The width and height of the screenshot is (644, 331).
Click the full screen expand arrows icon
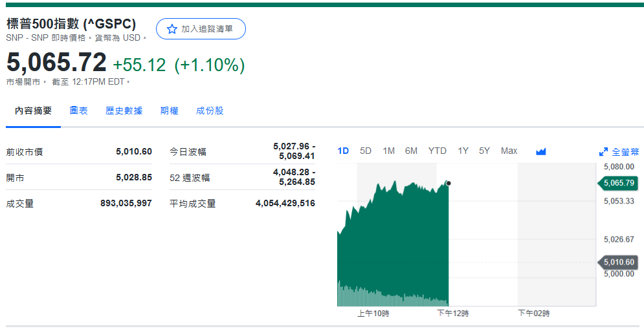[x=603, y=152]
